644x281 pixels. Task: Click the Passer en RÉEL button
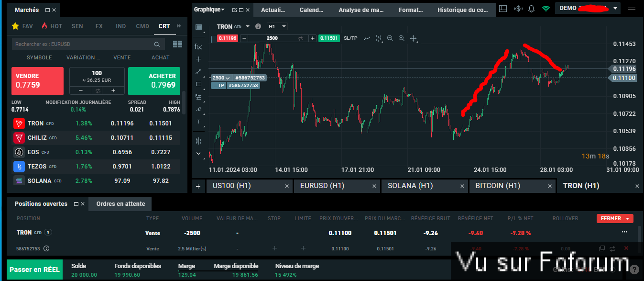(x=34, y=270)
